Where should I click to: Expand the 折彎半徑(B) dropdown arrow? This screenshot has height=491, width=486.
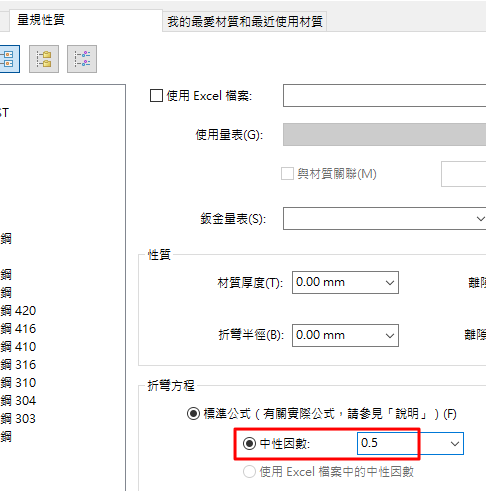pos(390,336)
